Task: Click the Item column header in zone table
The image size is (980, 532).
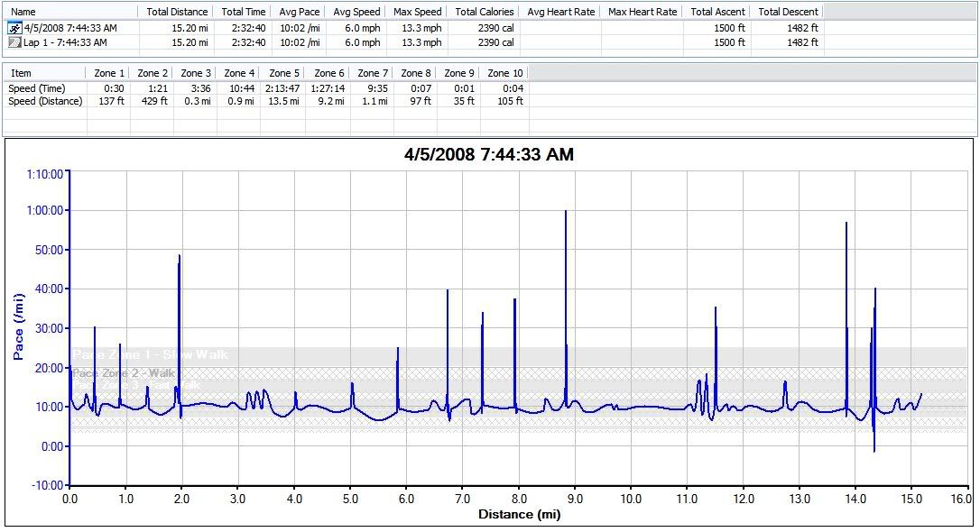Action: tap(21, 73)
